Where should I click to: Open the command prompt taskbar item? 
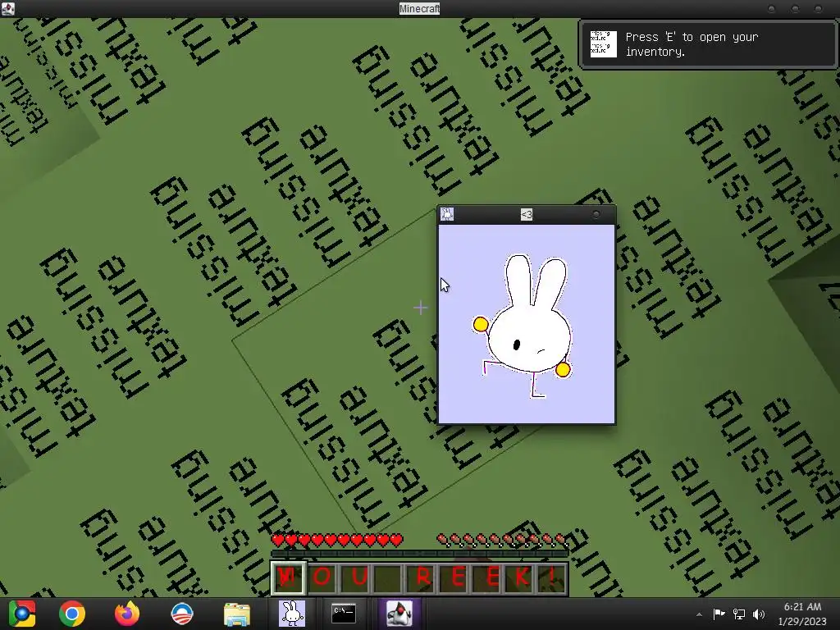click(344, 614)
